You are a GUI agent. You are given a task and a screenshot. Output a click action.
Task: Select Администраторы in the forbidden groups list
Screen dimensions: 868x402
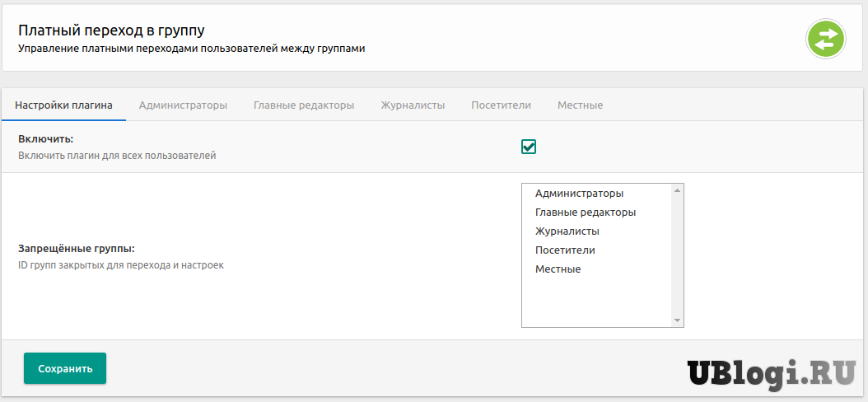[579, 194]
